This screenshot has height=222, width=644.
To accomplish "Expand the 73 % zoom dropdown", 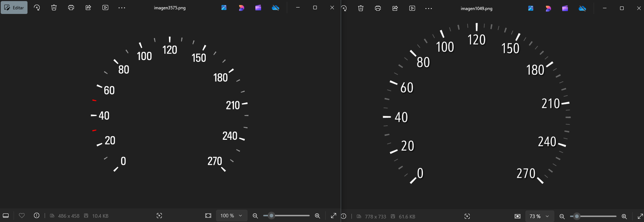I will [x=539, y=216].
